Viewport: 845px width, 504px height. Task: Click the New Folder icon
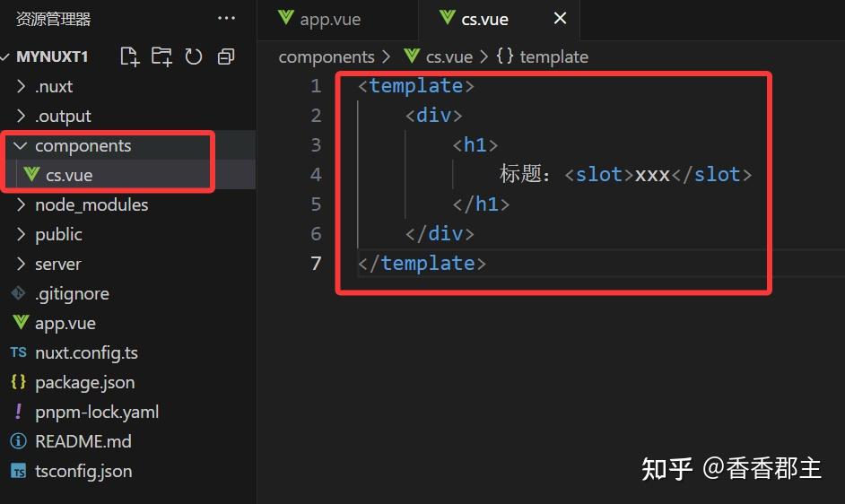(x=161, y=56)
